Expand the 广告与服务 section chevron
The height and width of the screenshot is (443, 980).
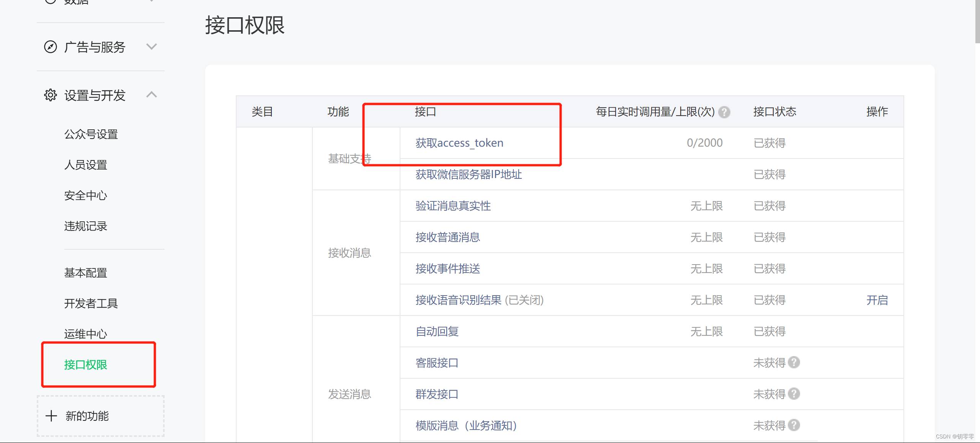point(152,47)
